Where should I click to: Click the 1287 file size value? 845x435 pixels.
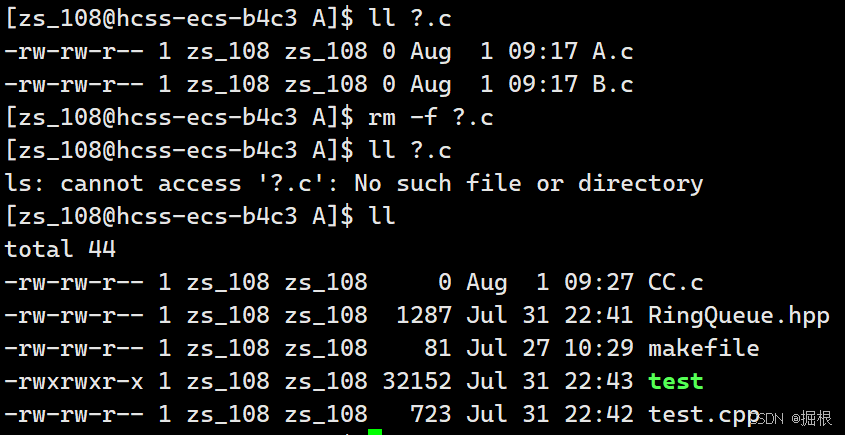point(424,316)
